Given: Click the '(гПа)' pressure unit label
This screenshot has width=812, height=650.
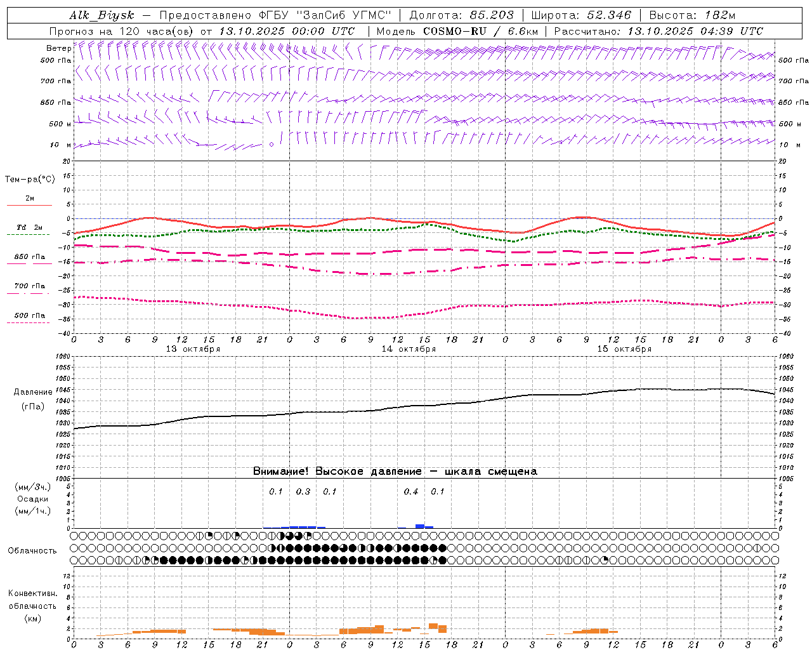Looking at the screenshot, I should [x=32, y=407].
